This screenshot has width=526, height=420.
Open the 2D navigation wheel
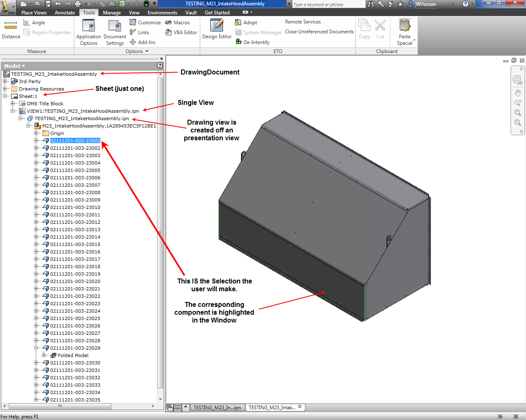point(518,80)
